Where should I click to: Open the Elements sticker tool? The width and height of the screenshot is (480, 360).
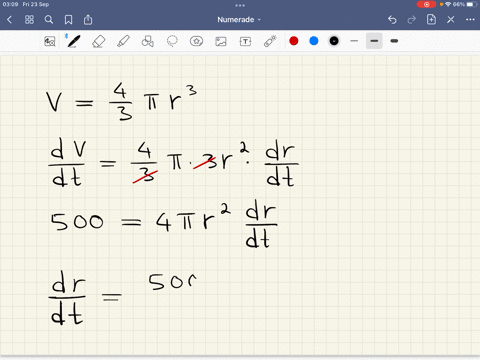point(196,41)
